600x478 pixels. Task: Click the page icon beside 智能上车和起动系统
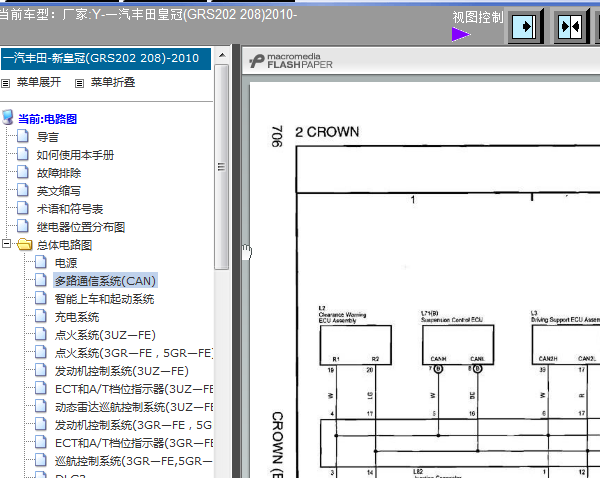[x=41, y=298]
